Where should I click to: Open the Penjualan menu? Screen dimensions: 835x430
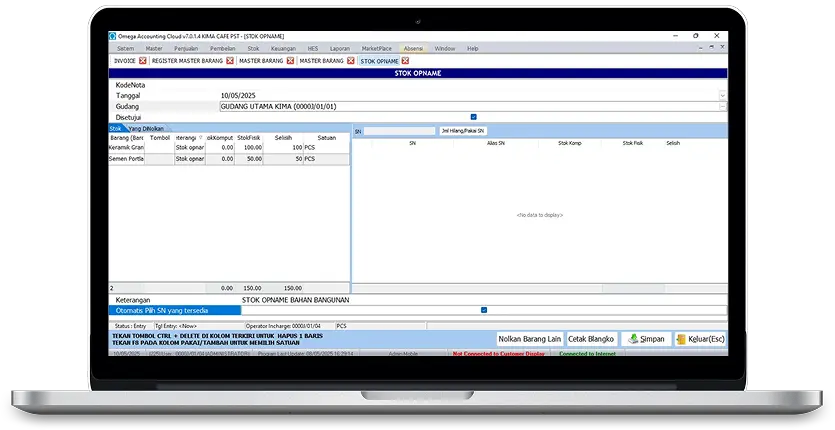[186, 48]
